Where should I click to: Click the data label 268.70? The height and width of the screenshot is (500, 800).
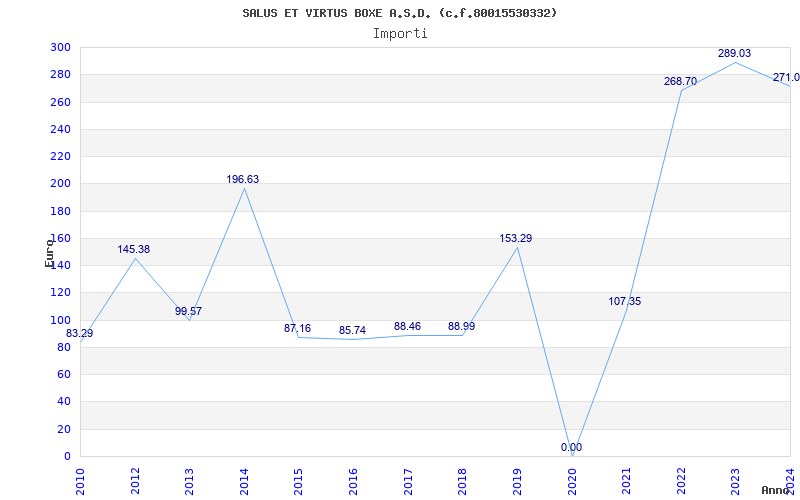[680, 82]
